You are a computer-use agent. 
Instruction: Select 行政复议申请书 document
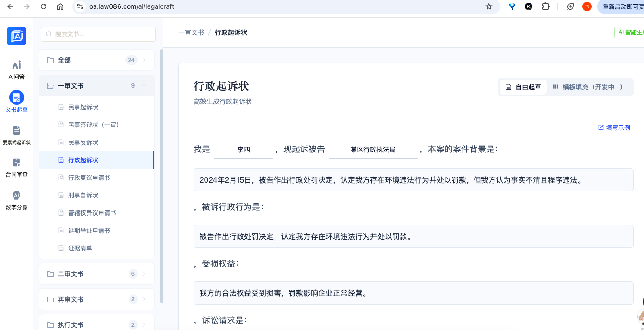pos(97,178)
